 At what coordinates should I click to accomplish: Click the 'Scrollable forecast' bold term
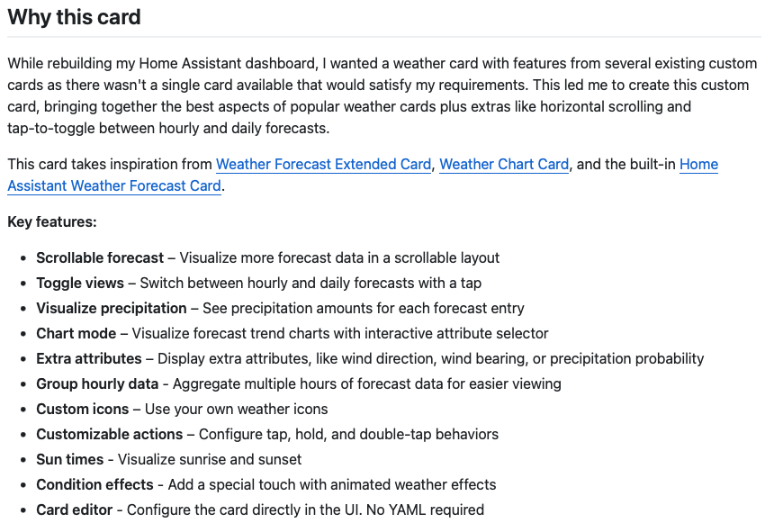tap(100, 258)
